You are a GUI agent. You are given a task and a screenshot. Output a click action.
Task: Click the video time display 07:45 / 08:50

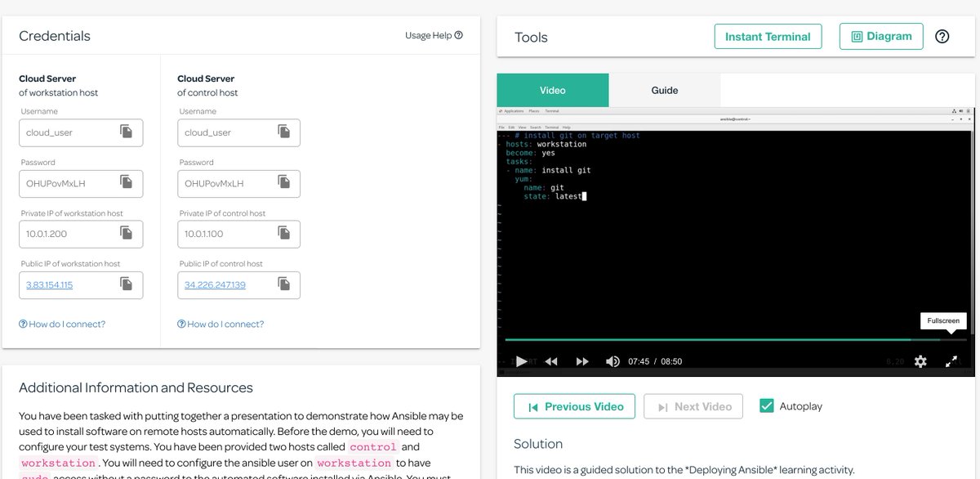pyautogui.click(x=655, y=361)
